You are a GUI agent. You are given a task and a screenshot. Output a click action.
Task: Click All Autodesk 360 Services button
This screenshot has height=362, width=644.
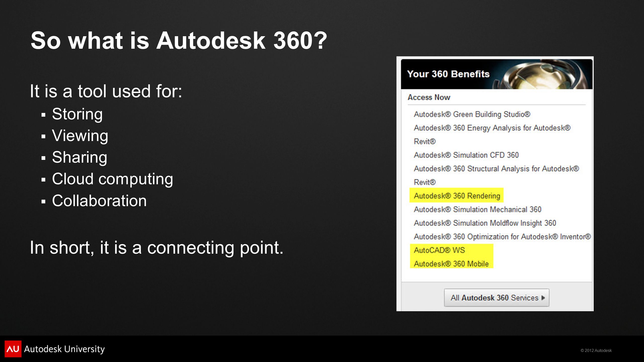point(497,298)
